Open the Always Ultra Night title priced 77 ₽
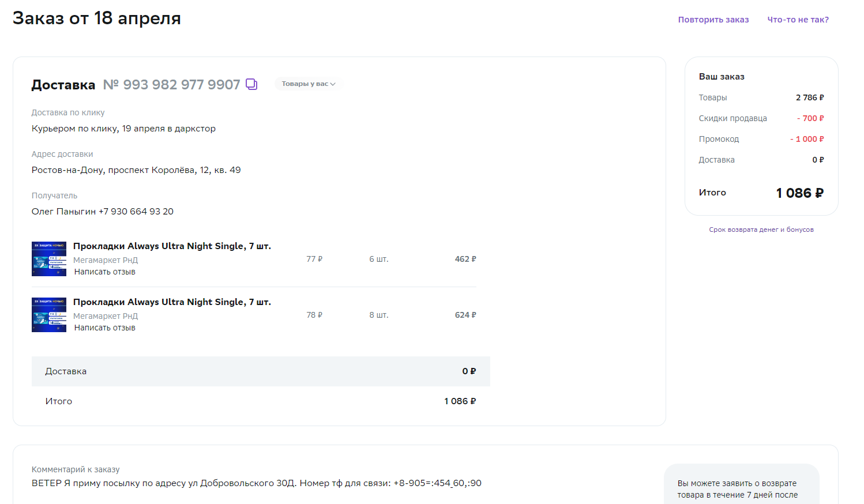The height and width of the screenshot is (504, 864). 172,246
